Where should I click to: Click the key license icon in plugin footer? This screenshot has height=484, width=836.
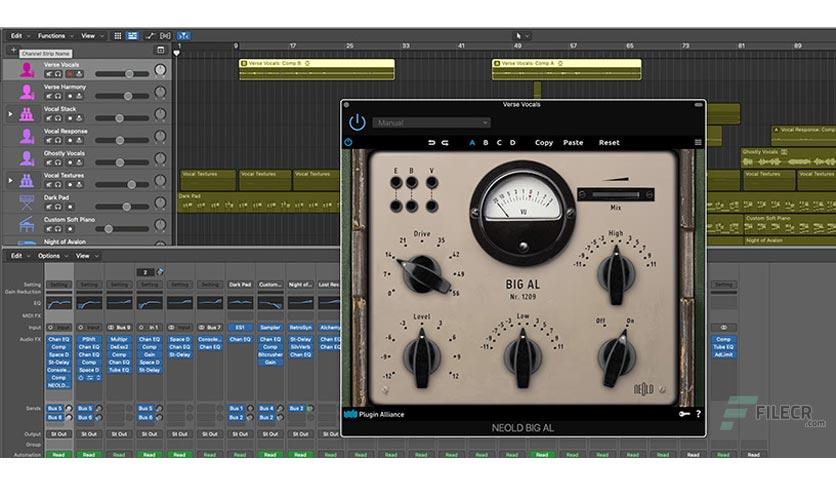(x=684, y=414)
